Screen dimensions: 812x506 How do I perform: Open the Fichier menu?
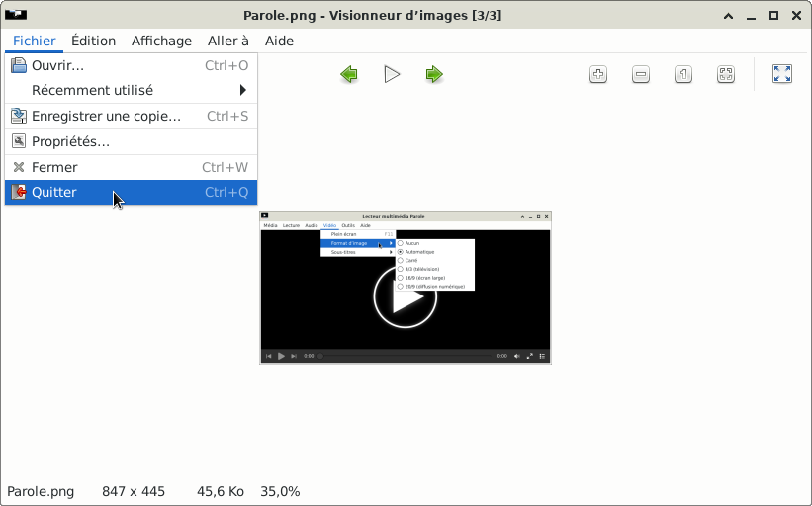(35, 41)
